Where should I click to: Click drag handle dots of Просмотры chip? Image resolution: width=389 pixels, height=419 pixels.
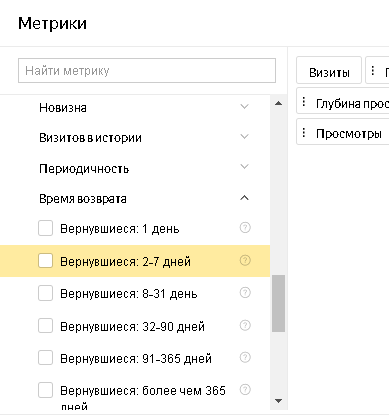(x=304, y=132)
